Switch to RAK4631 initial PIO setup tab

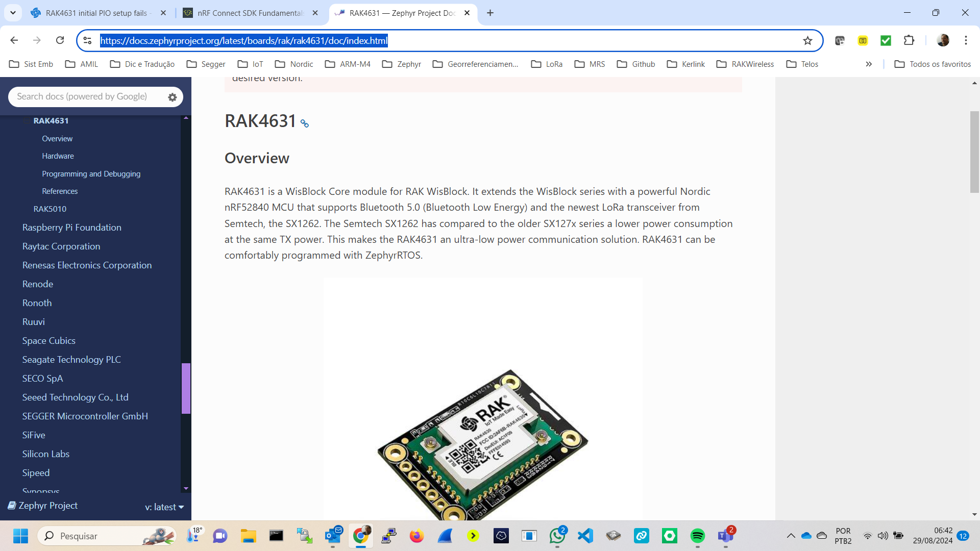pyautogui.click(x=96, y=13)
